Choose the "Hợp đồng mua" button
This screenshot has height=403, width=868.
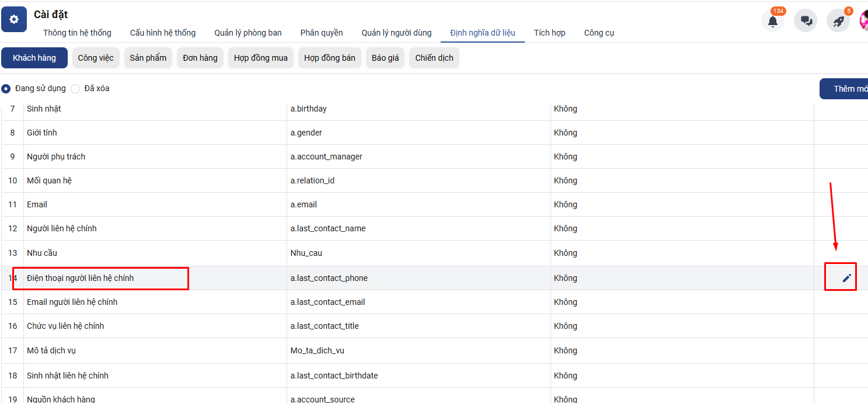[x=260, y=58]
